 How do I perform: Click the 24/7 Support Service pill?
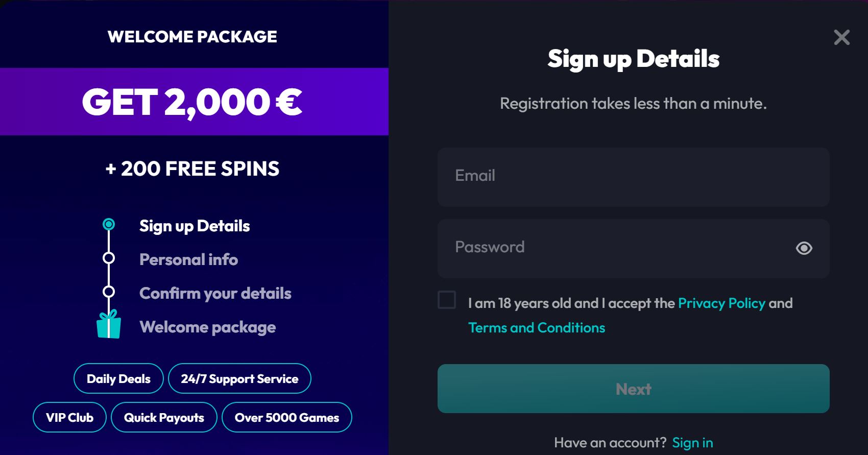tap(239, 378)
